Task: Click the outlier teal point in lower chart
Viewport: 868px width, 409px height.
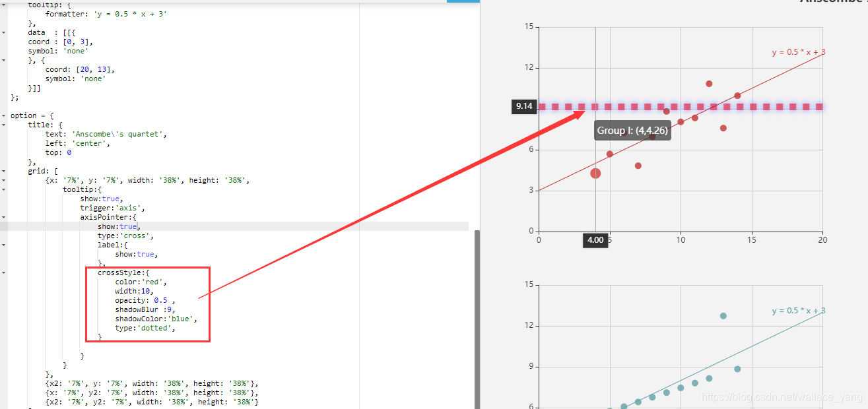Action: [x=723, y=316]
